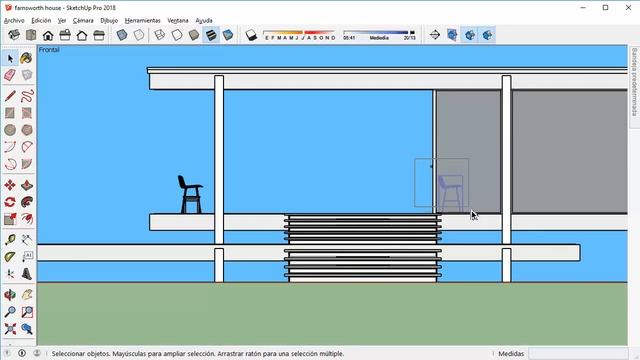
Task: Open the Dibujo menu
Action: 109,20
